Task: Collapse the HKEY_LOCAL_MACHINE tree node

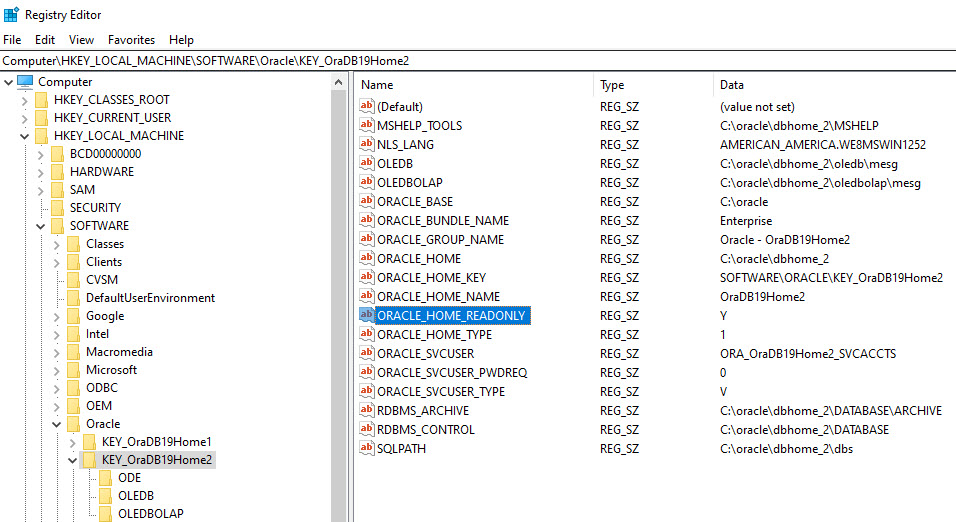Action: [24, 136]
